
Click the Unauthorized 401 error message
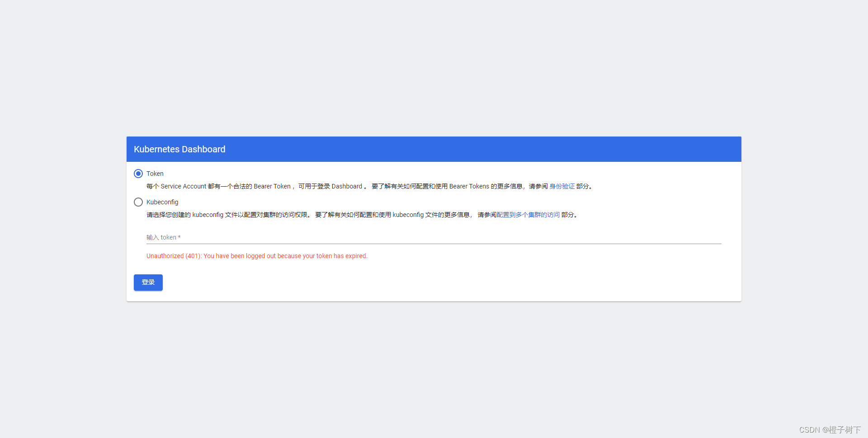click(x=256, y=256)
